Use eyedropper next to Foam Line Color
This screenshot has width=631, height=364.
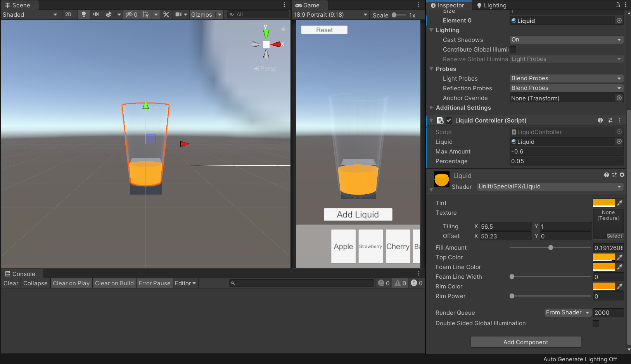(620, 267)
